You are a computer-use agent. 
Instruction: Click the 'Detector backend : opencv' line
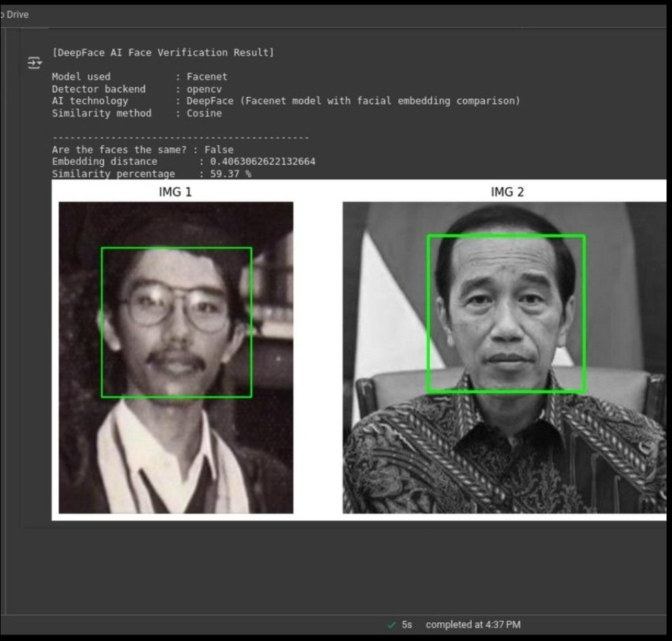[137, 89]
